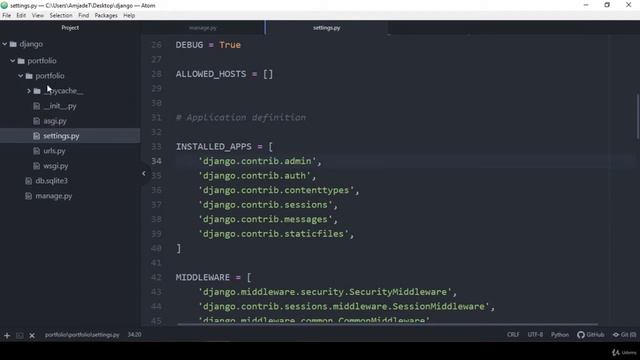
Task: Expand the __pycache__ folder chevron
Action: tap(29, 91)
